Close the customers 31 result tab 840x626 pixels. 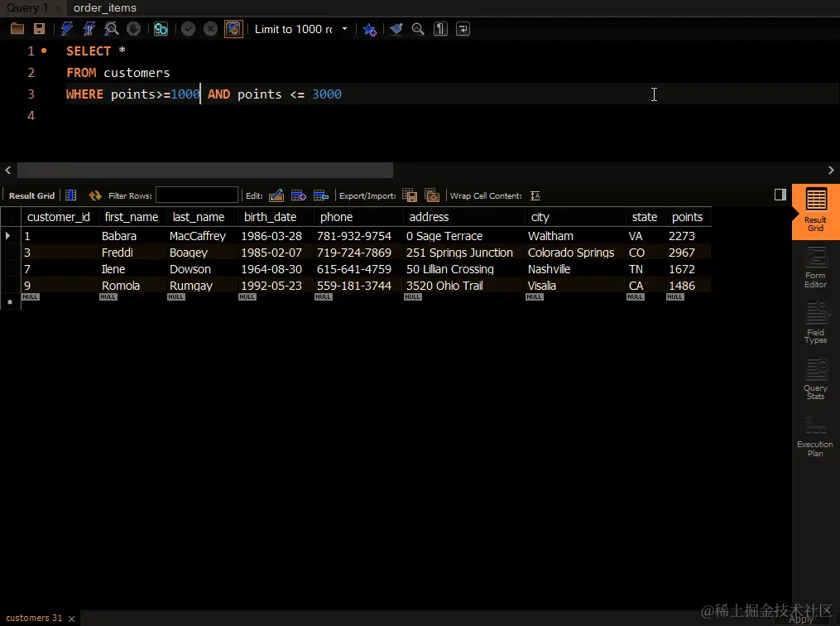point(71,619)
